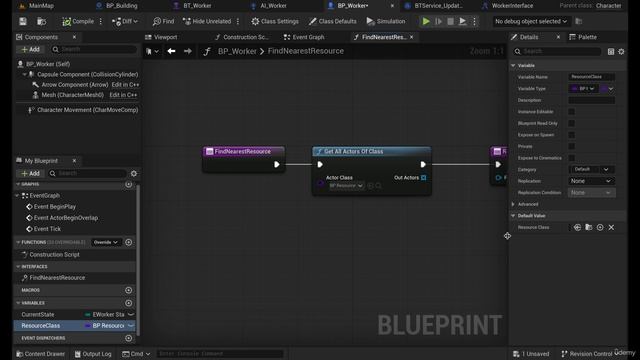Screen dimensions: 640x360
Task: Toggle Blueprint Read Only checkbox
Action: coord(571,123)
